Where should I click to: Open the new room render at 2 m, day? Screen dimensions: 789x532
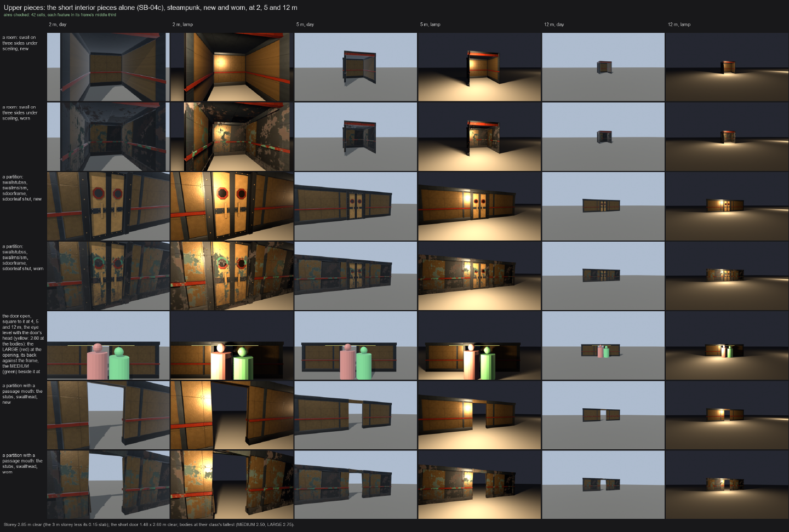click(108, 67)
